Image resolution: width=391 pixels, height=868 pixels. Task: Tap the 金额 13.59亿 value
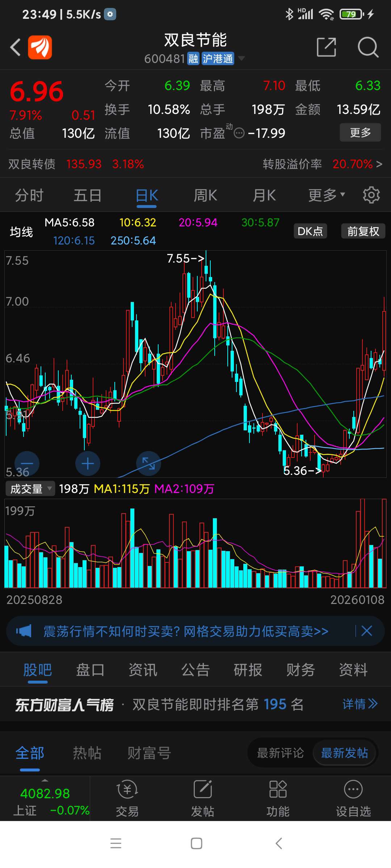358,110
